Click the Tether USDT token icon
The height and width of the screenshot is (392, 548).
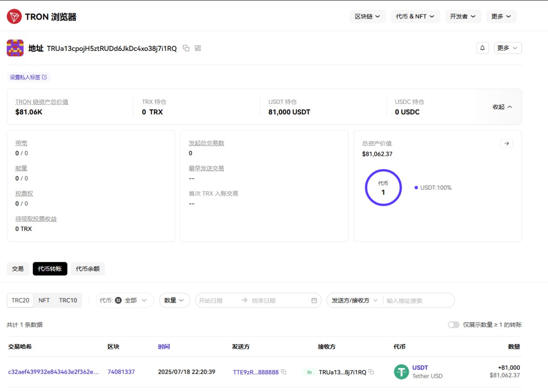coord(401,371)
